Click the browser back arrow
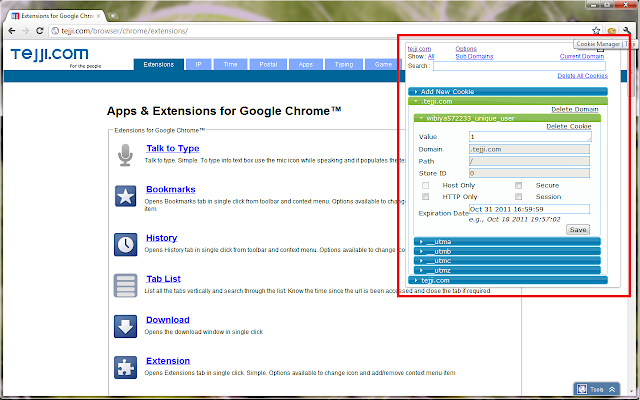640x400 pixels. pos(12,31)
